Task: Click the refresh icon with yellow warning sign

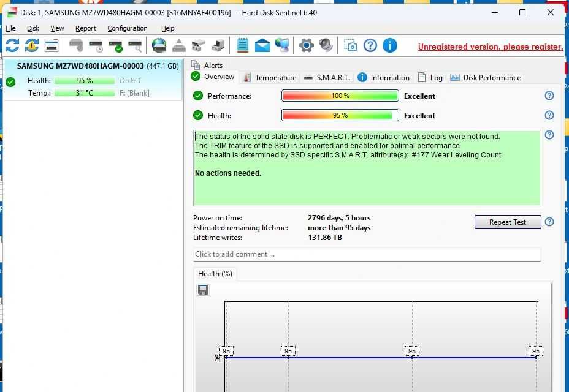Action: [x=32, y=46]
